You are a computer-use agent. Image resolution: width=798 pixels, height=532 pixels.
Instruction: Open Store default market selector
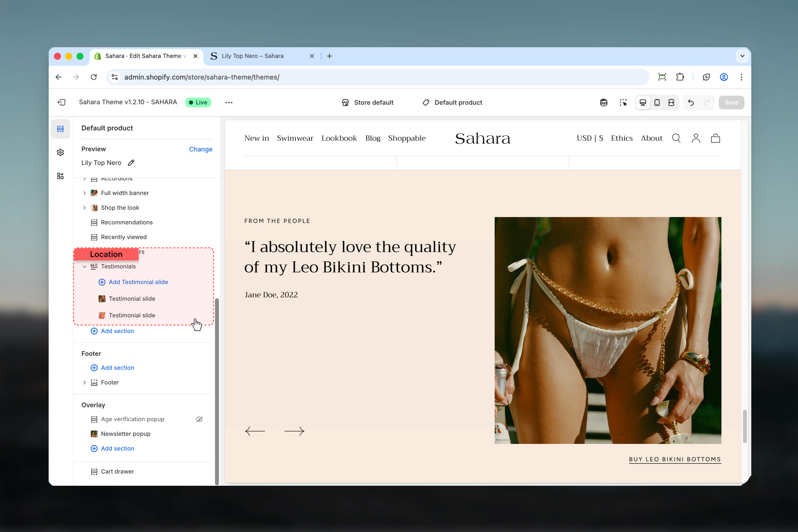coord(367,102)
